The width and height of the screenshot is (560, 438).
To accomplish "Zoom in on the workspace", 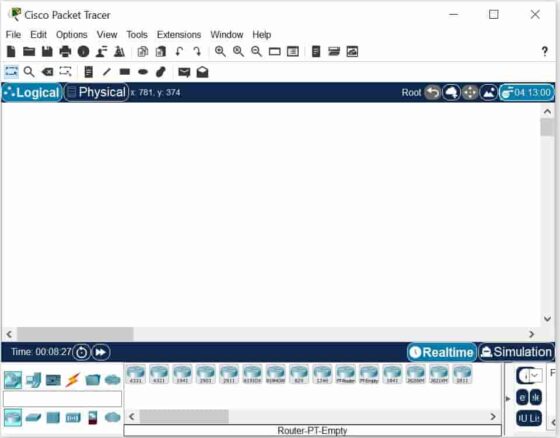I will coord(220,52).
